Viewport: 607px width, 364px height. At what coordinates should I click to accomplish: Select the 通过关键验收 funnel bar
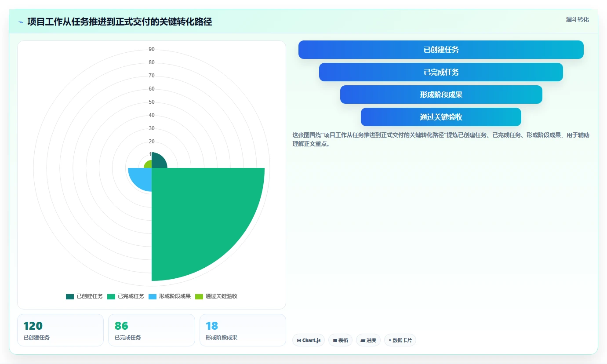point(441,117)
